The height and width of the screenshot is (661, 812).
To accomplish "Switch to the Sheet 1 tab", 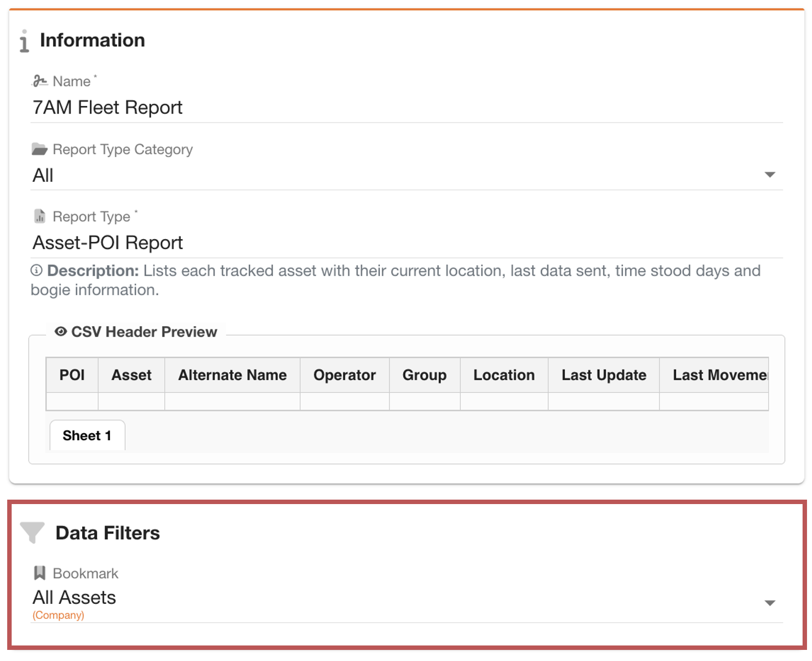I will pyautogui.click(x=87, y=435).
